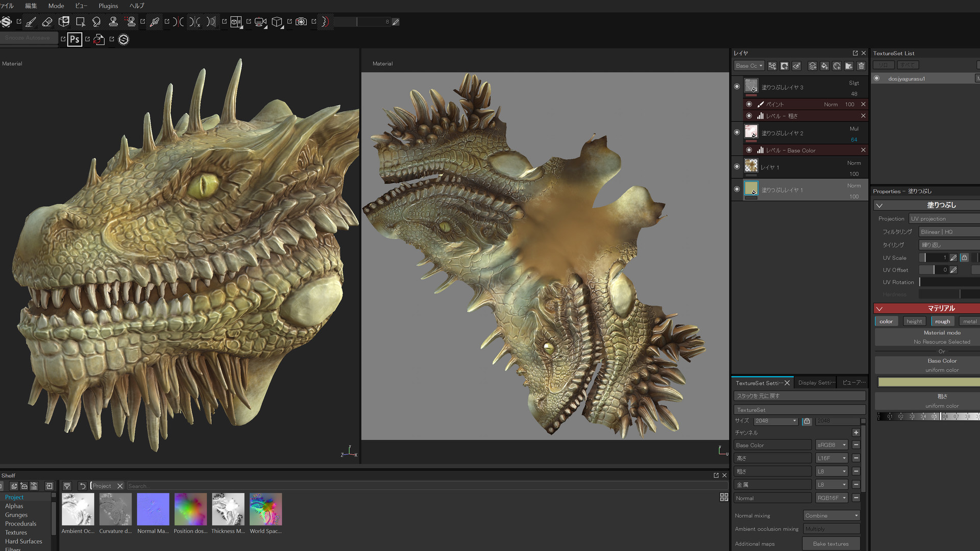Select the Material picker eyedropper
980x551 pixels.
[x=154, y=22]
